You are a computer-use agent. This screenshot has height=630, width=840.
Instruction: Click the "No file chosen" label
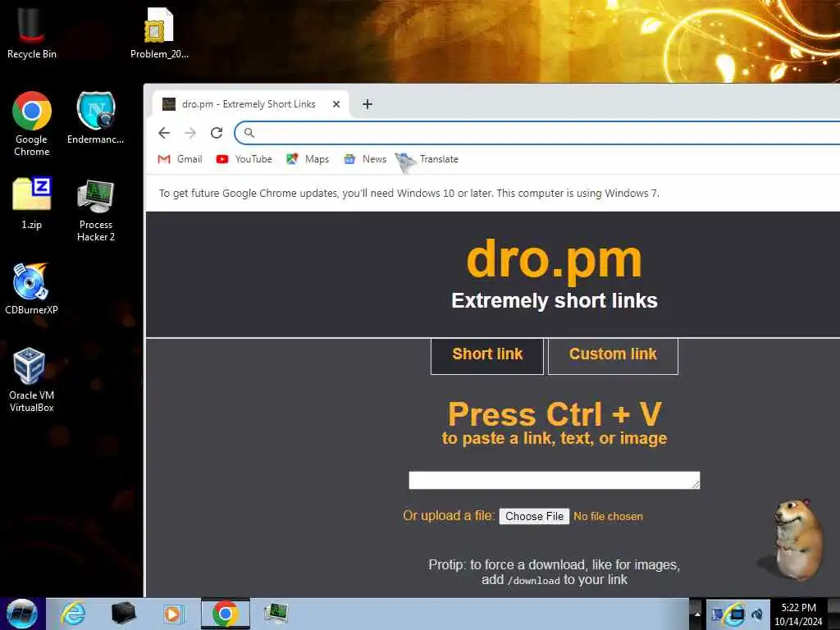tap(608, 517)
